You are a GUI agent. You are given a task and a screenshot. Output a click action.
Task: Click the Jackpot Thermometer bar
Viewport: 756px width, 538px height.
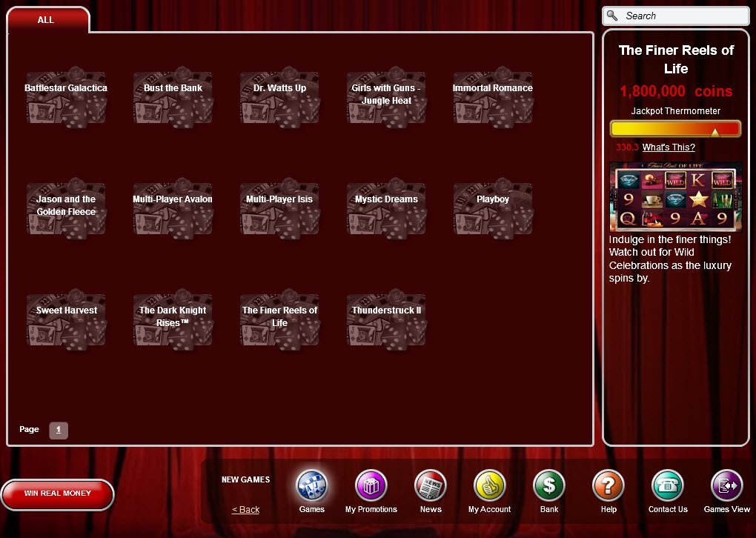675,129
